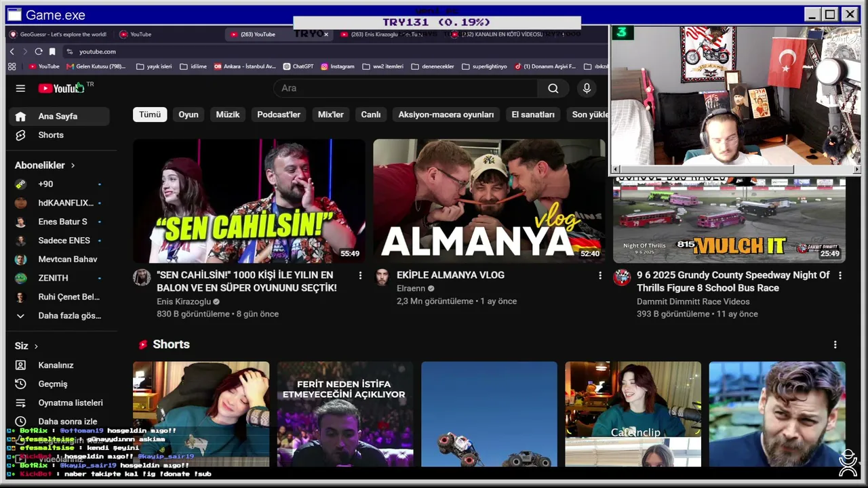Open Shorts from the sidebar
The image size is (868, 488).
pyautogui.click(x=60, y=136)
